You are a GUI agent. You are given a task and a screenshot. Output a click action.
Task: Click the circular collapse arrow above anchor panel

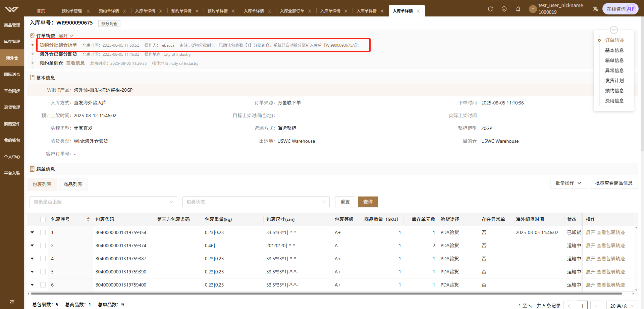click(614, 30)
